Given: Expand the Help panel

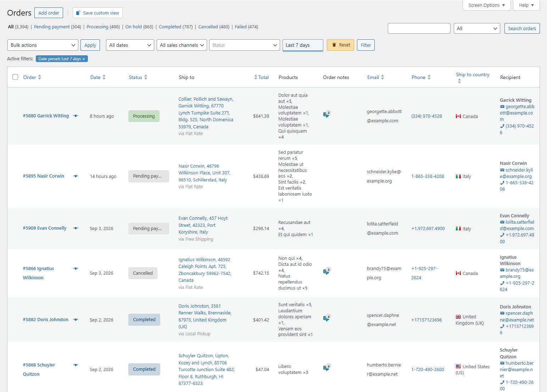Looking at the screenshot, I should point(526,5).
